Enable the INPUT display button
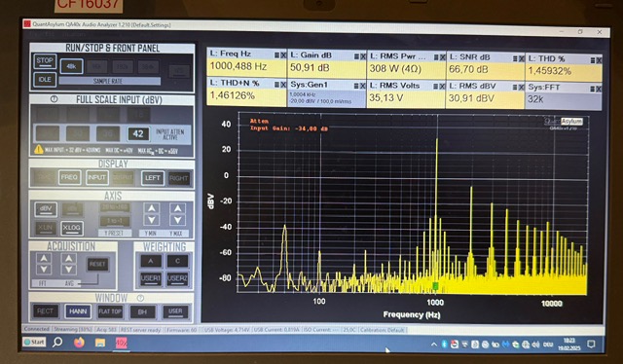Screen dimensions: 623x364 (x=96, y=178)
